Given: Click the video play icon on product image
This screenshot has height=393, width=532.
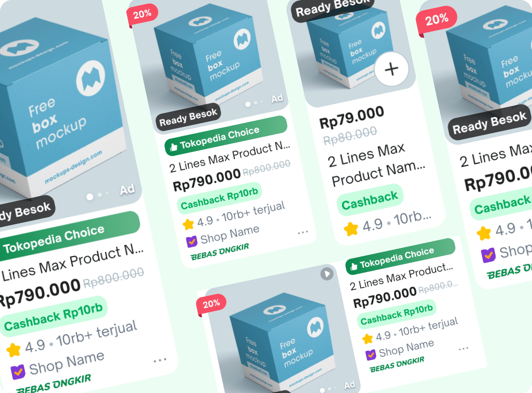Looking at the screenshot, I should click(327, 274).
